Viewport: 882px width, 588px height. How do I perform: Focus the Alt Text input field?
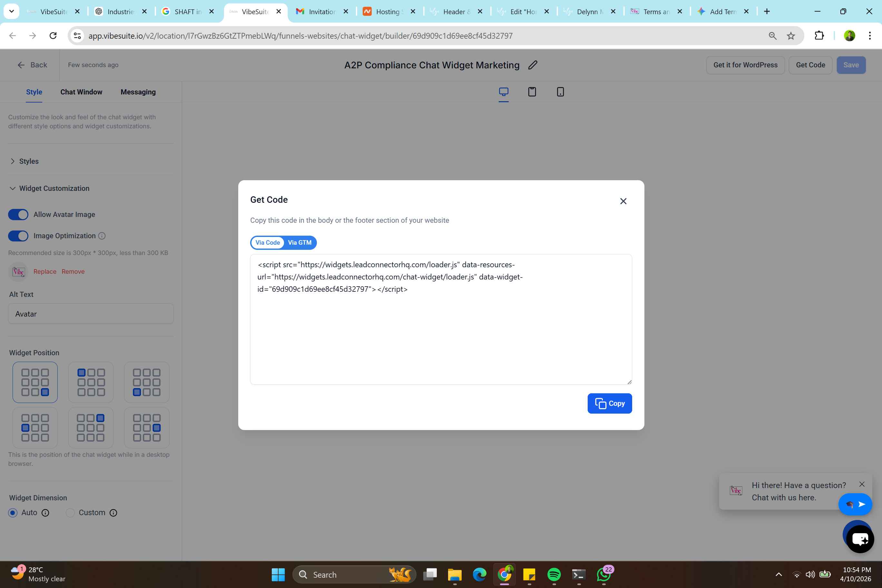[91, 313]
